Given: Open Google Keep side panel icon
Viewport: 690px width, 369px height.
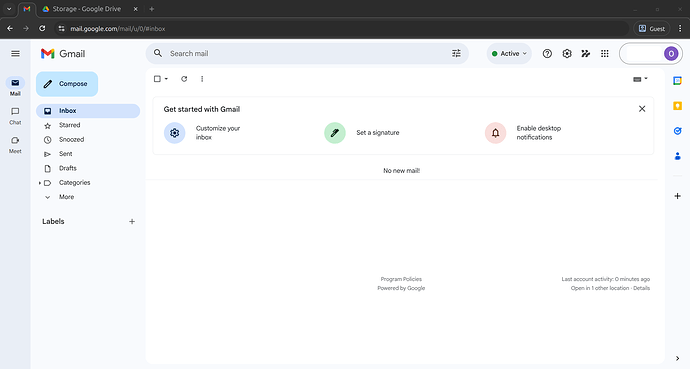Looking at the screenshot, I should click(x=678, y=106).
